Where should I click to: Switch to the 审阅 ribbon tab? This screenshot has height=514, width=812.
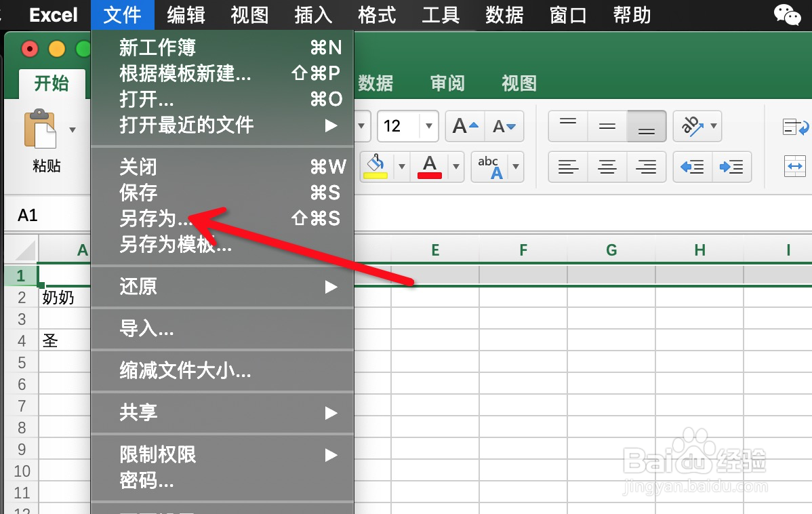[447, 83]
